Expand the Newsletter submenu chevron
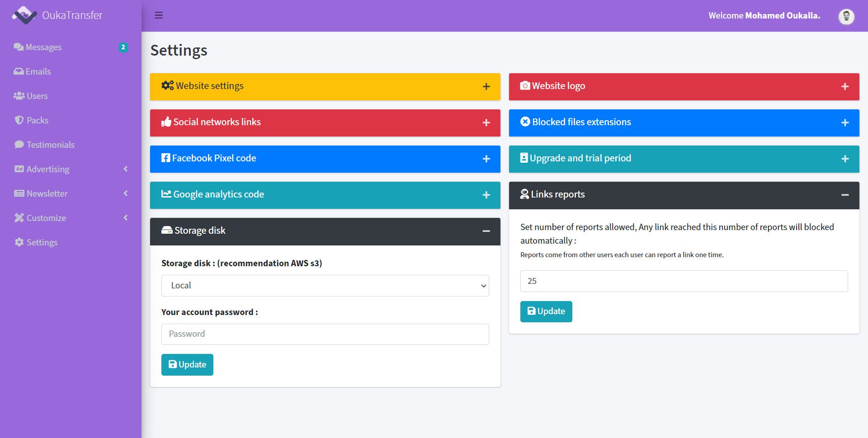868x438 pixels. (126, 193)
